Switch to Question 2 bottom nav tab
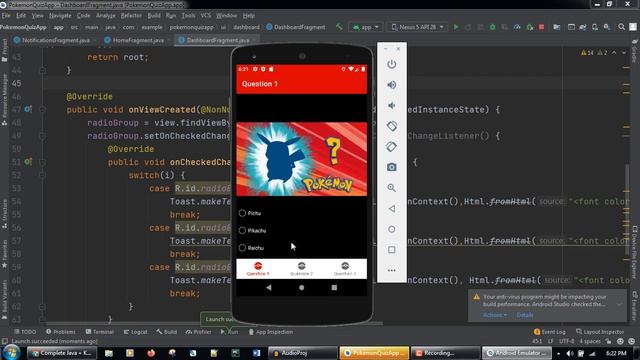 point(301,269)
